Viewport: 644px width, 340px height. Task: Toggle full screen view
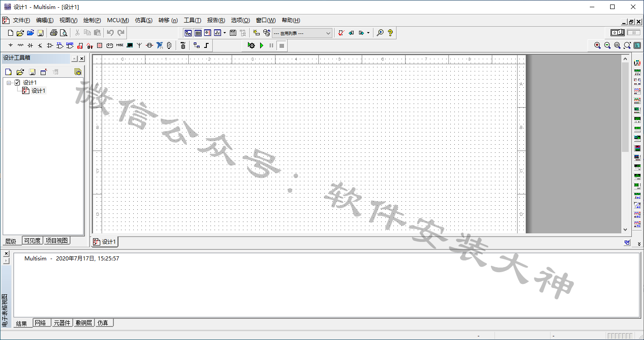(637, 45)
